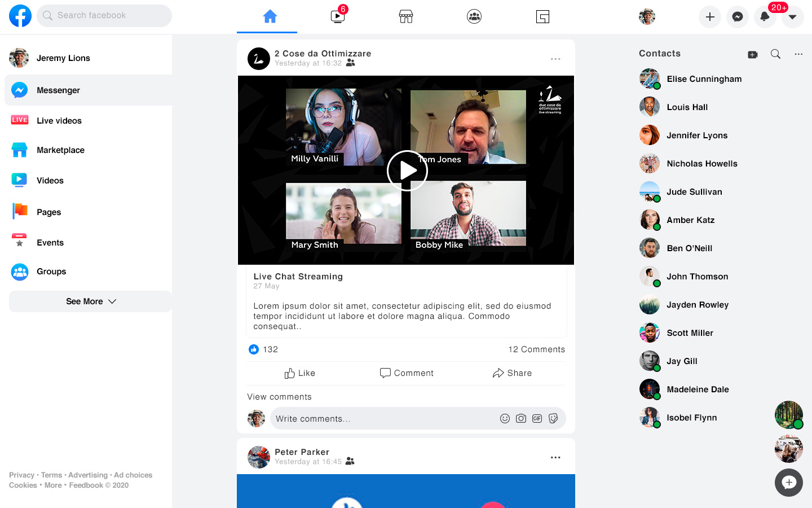Open Peter Parker profile name
The height and width of the screenshot is (508, 812).
pos(302,452)
